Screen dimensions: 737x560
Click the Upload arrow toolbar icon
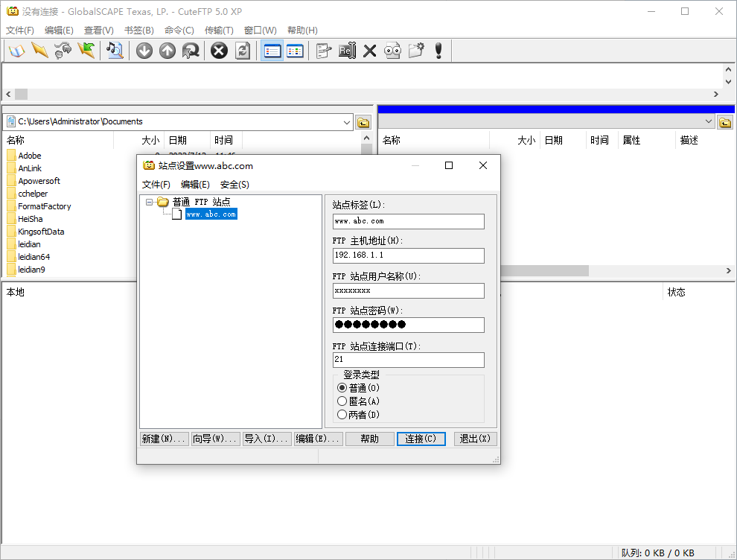(167, 51)
